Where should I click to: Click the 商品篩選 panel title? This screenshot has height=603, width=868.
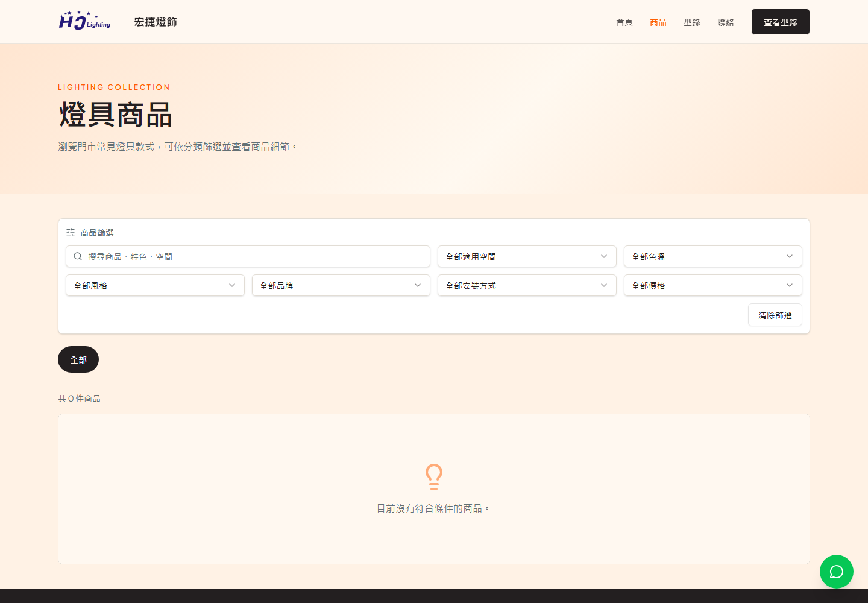pyautogui.click(x=97, y=233)
